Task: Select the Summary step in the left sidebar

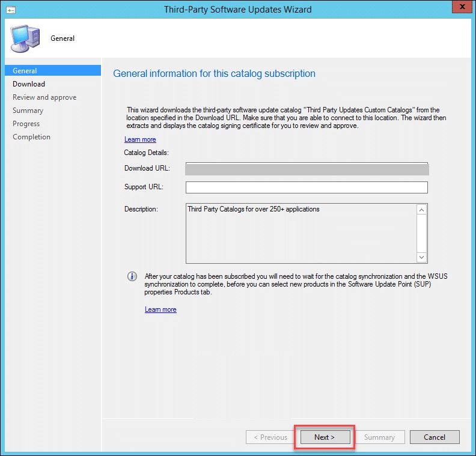Action: click(28, 111)
